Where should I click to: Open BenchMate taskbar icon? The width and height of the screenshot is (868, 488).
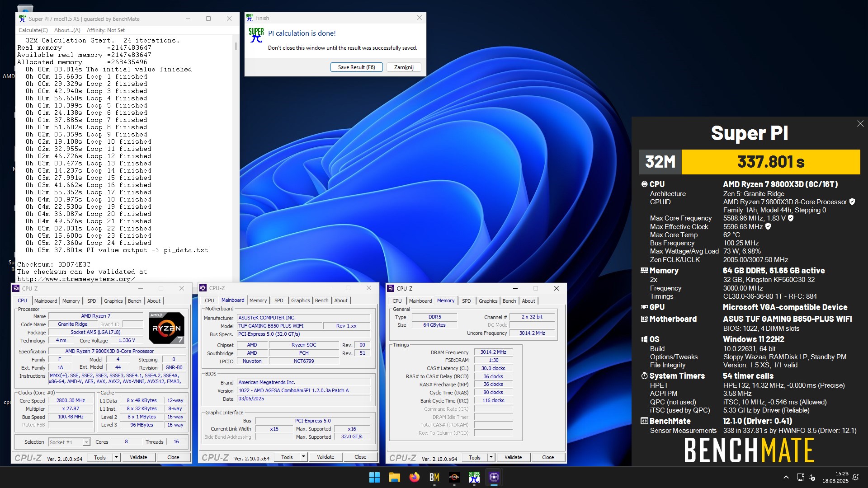point(434,477)
